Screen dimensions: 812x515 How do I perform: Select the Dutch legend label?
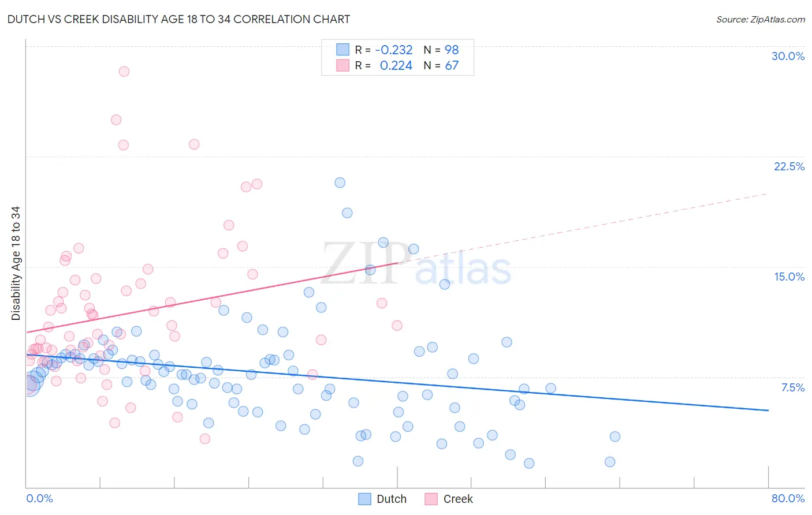[x=392, y=499]
